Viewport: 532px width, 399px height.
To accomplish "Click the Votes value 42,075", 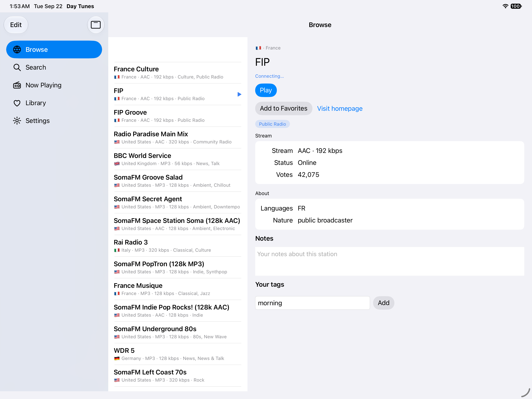I will coord(308,175).
